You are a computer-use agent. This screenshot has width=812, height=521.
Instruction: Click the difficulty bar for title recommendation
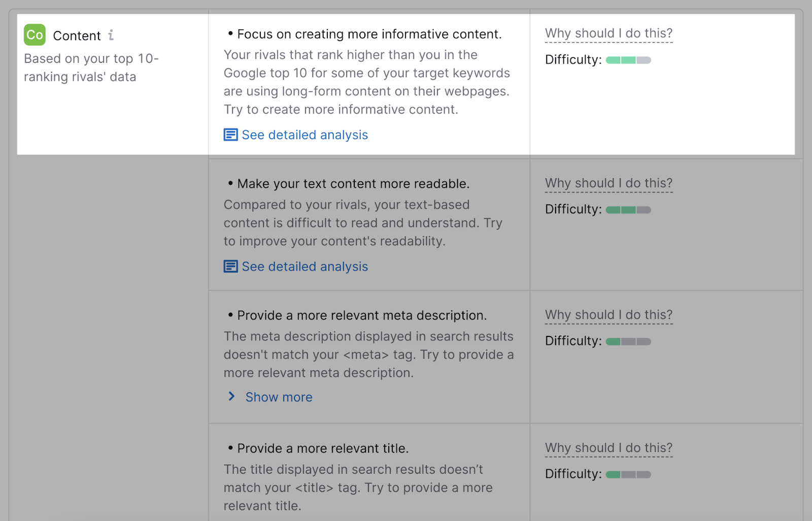point(628,474)
